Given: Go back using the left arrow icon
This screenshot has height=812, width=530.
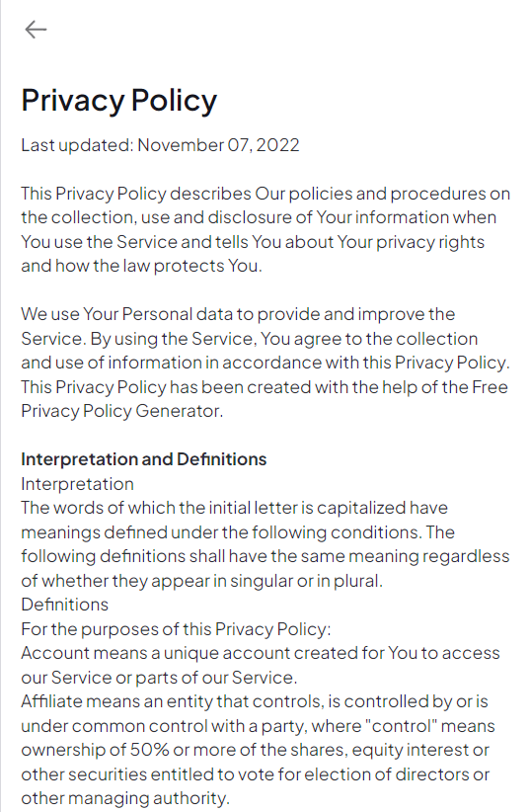Looking at the screenshot, I should tap(36, 30).
